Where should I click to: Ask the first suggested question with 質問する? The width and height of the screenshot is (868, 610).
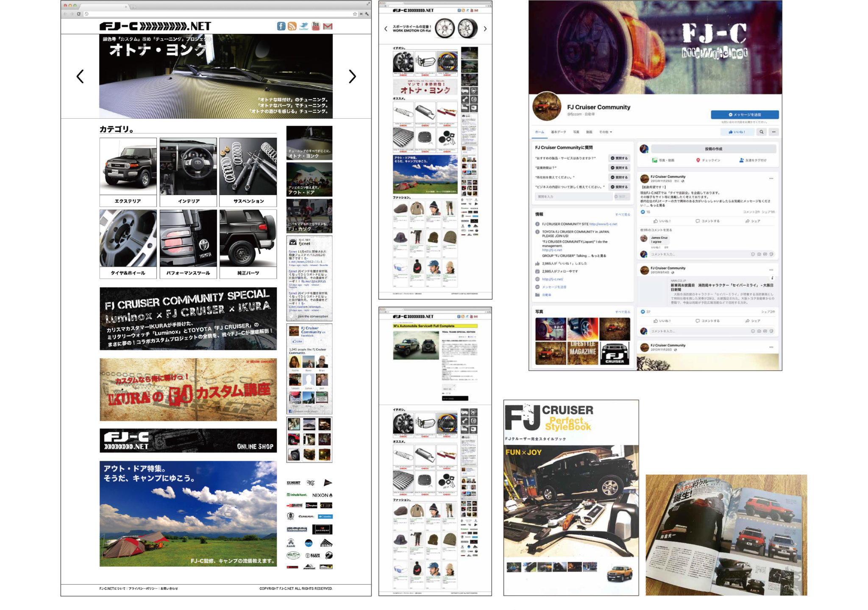619,158
